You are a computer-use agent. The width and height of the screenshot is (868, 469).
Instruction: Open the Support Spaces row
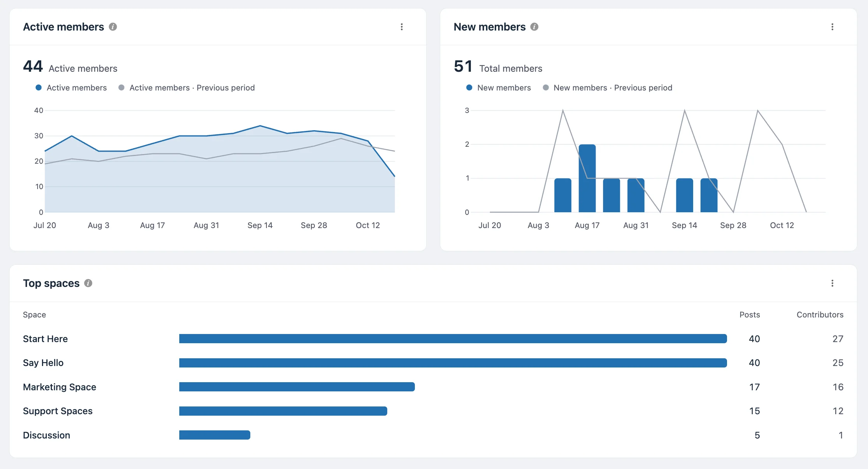[433, 411]
